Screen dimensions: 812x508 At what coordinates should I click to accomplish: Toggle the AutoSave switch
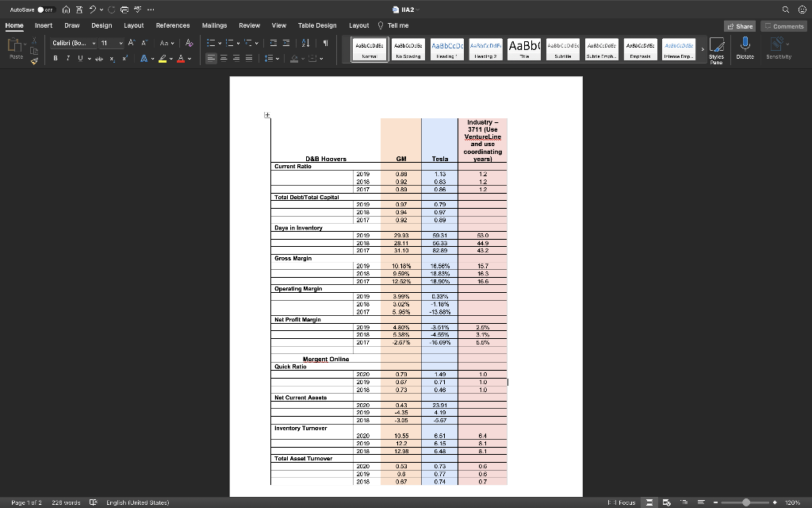45,10
